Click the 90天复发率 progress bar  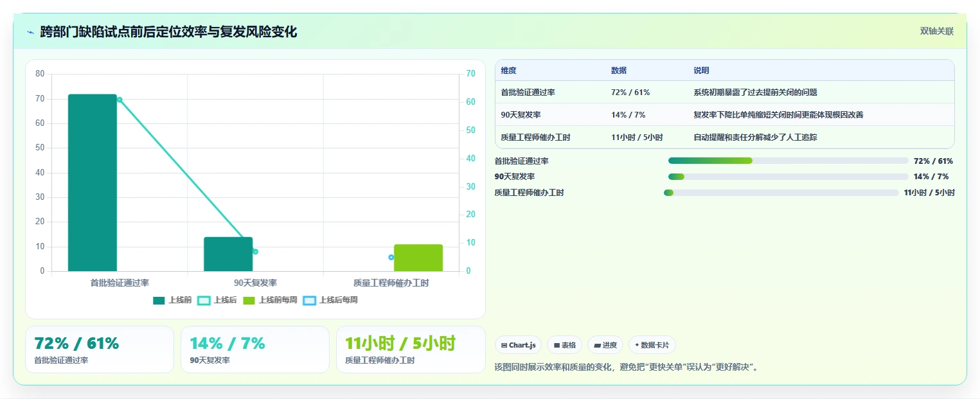(788, 177)
